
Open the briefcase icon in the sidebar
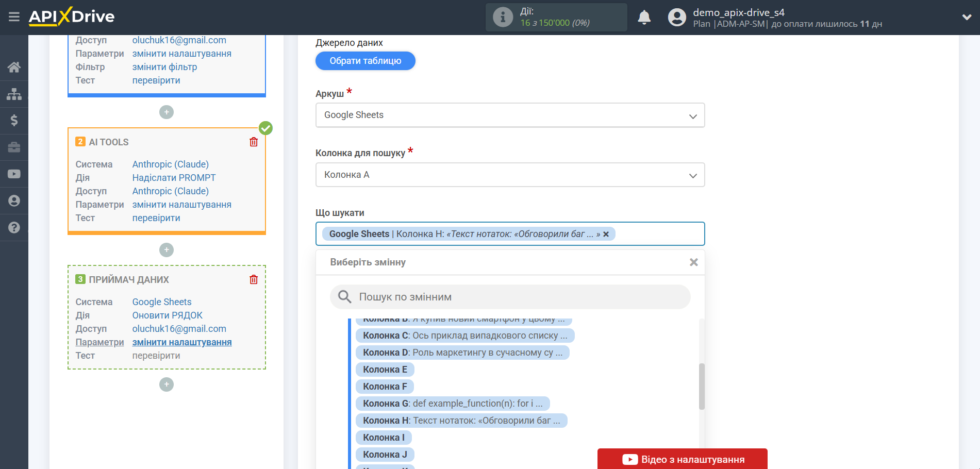click(x=14, y=147)
